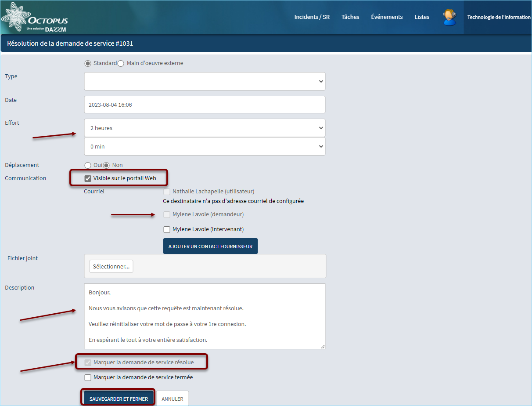Click into the Description text area
532x406 pixels.
click(205, 316)
